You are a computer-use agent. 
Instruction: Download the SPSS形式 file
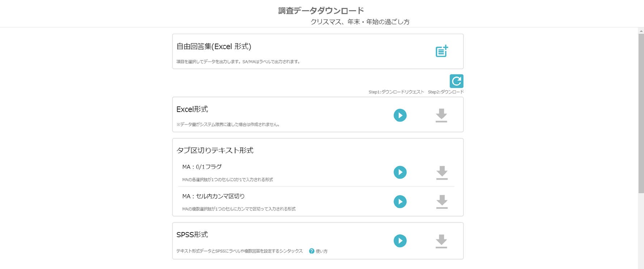coord(441,241)
